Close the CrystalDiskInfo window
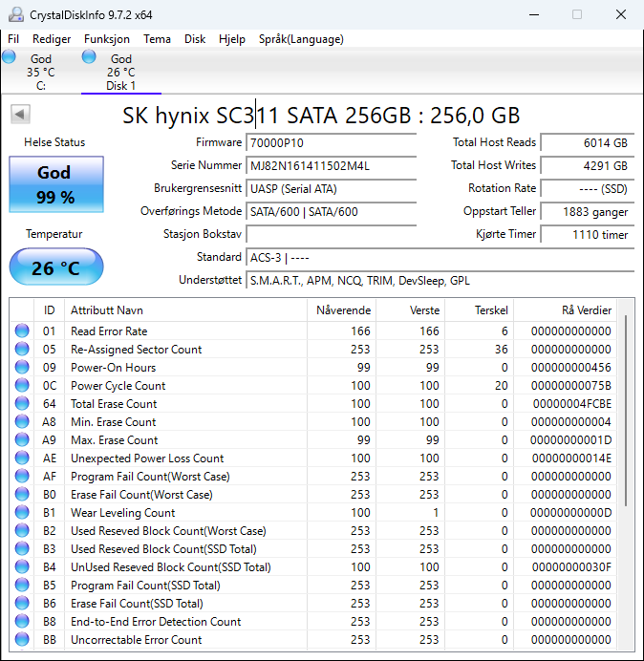 click(621, 14)
